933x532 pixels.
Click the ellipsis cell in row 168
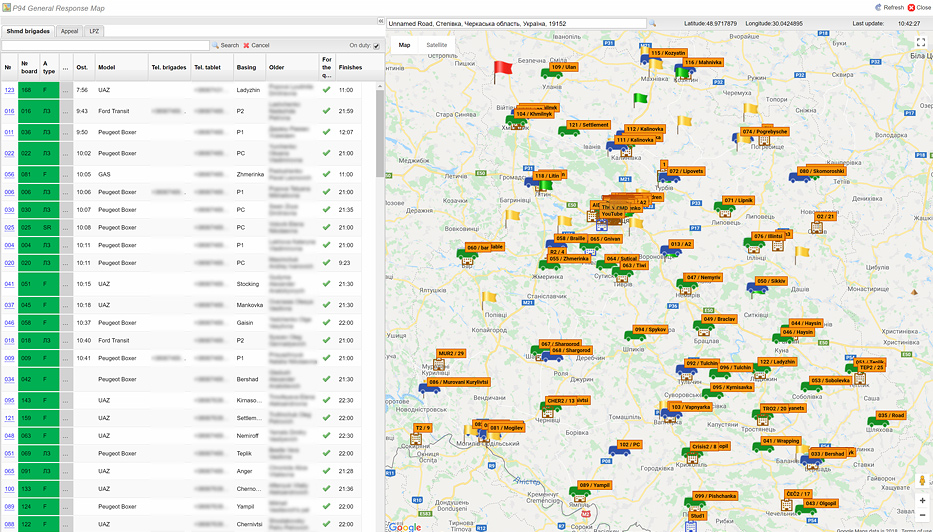coord(65,90)
